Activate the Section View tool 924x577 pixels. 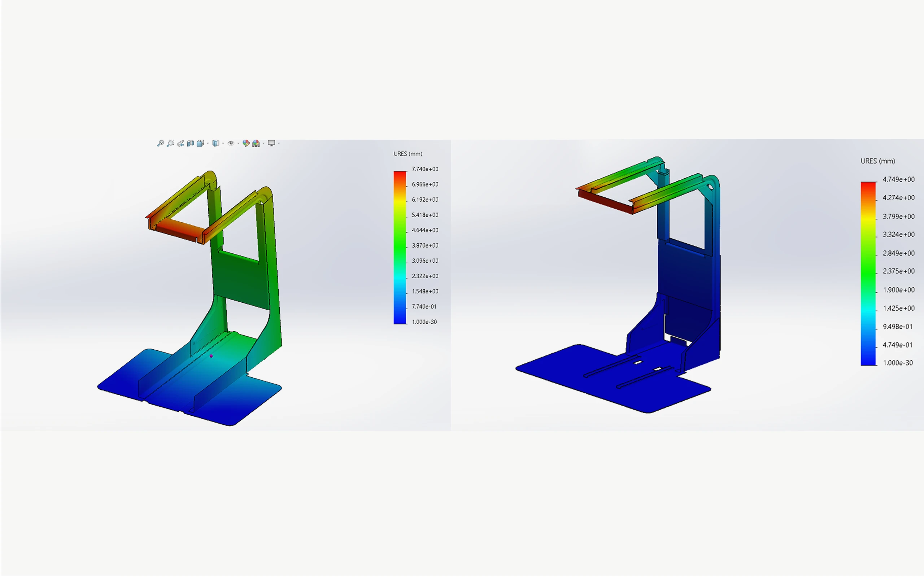pyautogui.click(x=190, y=143)
